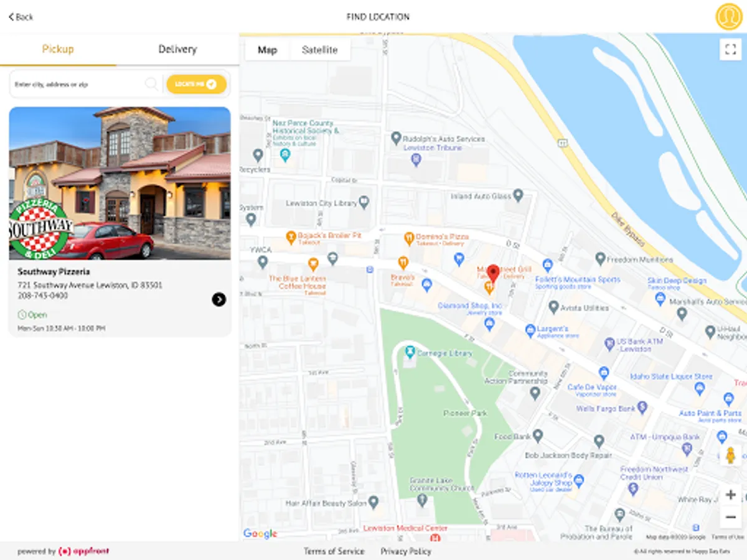Click the green Open status clock icon
This screenshot has height=560, width=747.
(22, 315)
